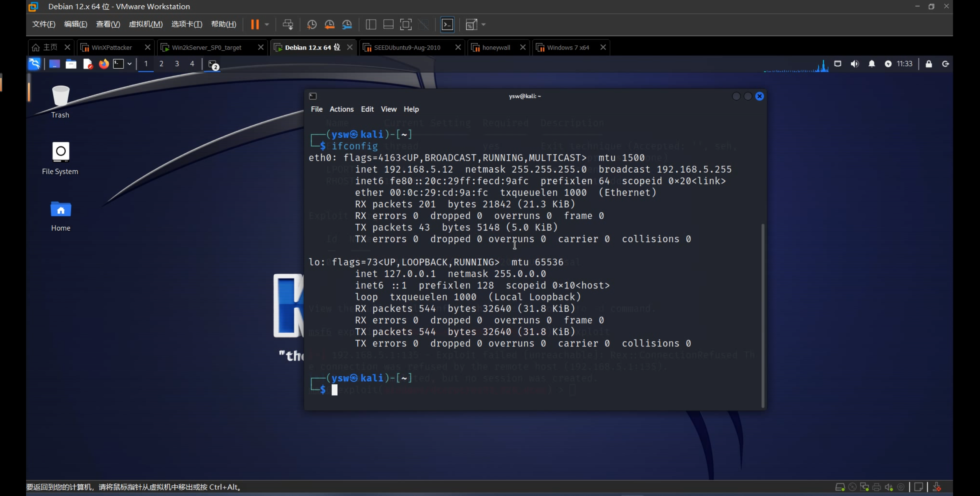Click the VMware take snapshot icon
The width and height of the screenshot is (980, 496).
tap(312, 25)
